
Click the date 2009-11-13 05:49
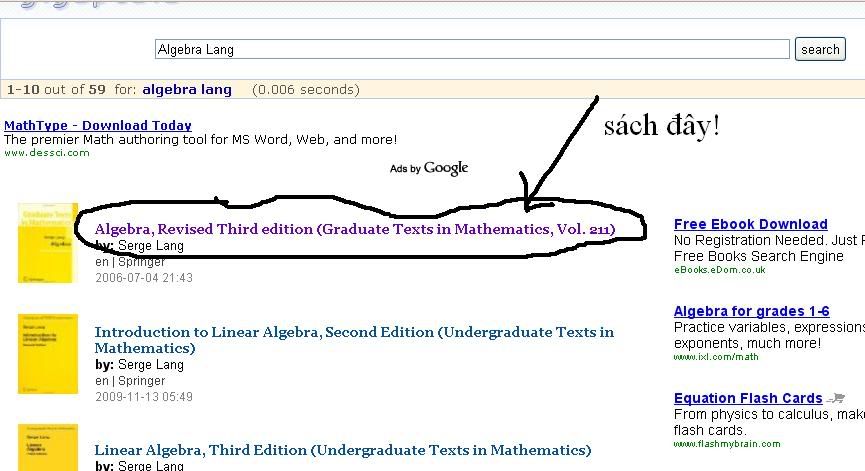(x=143, y=397)
